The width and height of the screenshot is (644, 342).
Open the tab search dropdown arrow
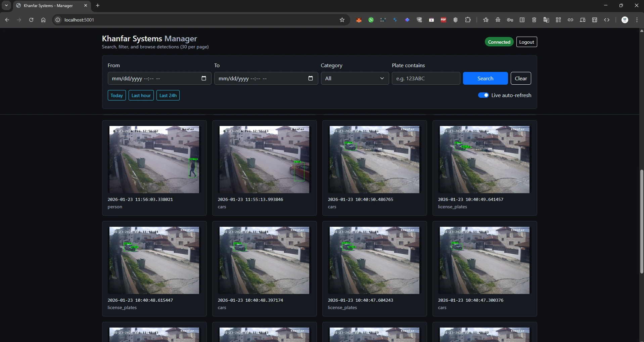tap(6, 5)
